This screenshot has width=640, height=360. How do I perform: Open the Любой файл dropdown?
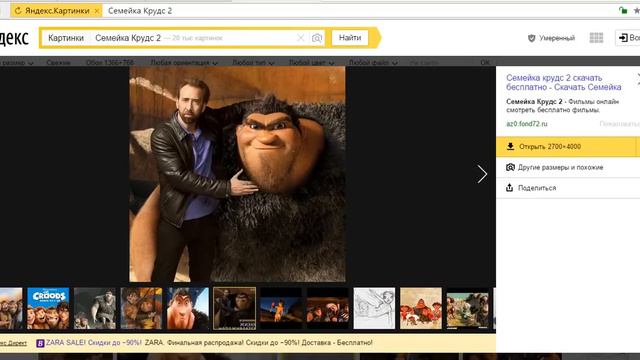click(x=373, y=62)
